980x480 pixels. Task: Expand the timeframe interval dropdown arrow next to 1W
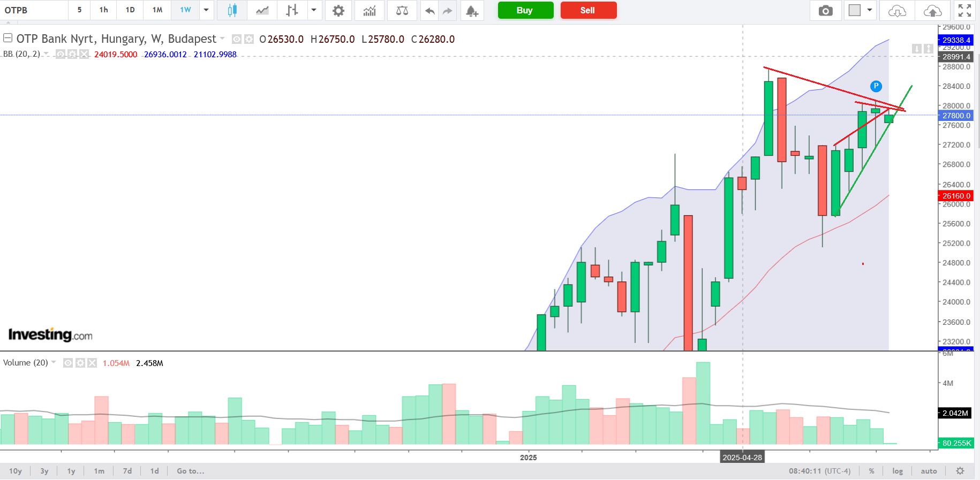(x=206, y=10)
